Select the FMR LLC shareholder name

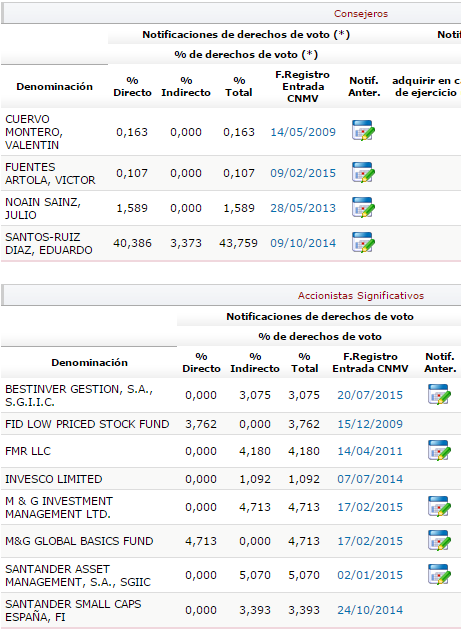point(28,451)
